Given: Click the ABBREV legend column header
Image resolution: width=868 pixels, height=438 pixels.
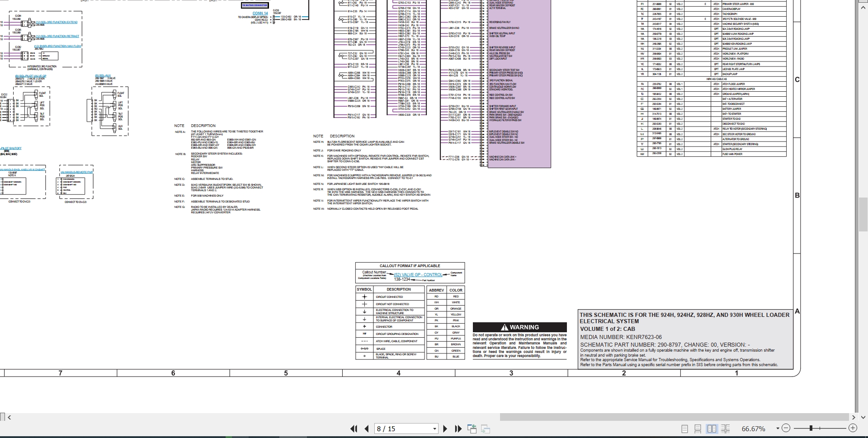Looking at the screenshot, I should [x=436, y=290].
